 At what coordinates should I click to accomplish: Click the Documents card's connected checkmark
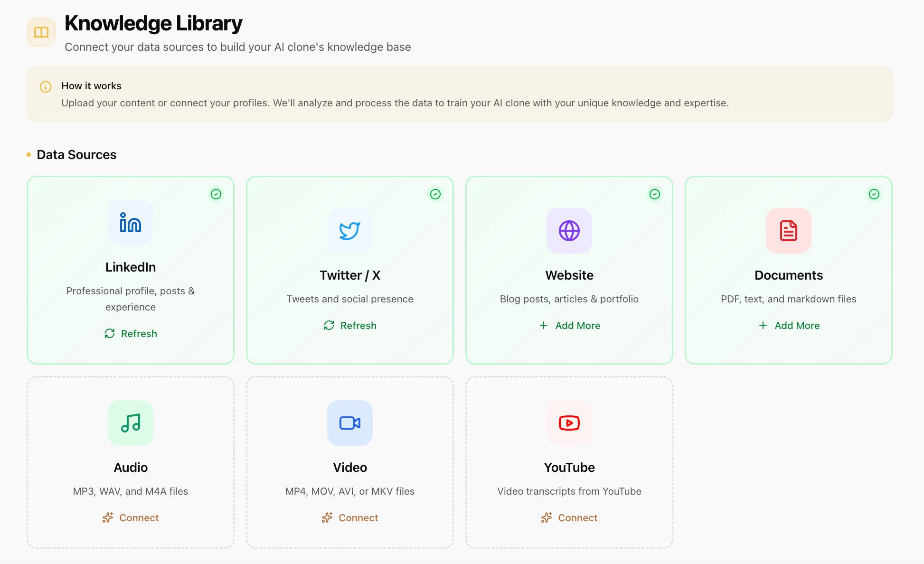click(x=874, y=194)
